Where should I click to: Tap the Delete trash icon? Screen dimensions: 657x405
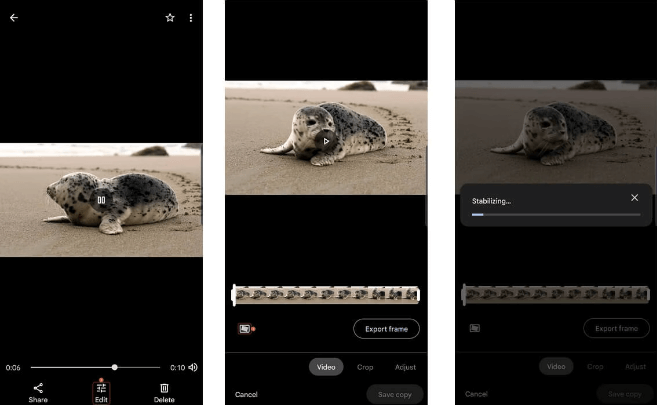click(164, 388)
